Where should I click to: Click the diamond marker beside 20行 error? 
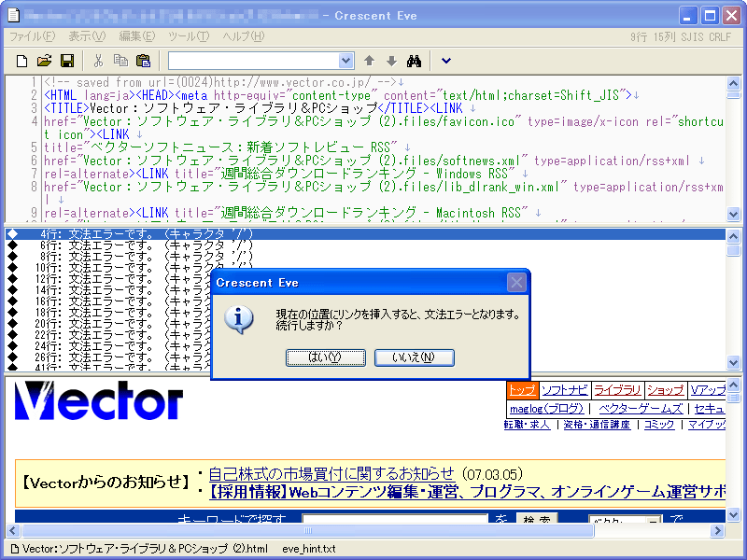12,323
